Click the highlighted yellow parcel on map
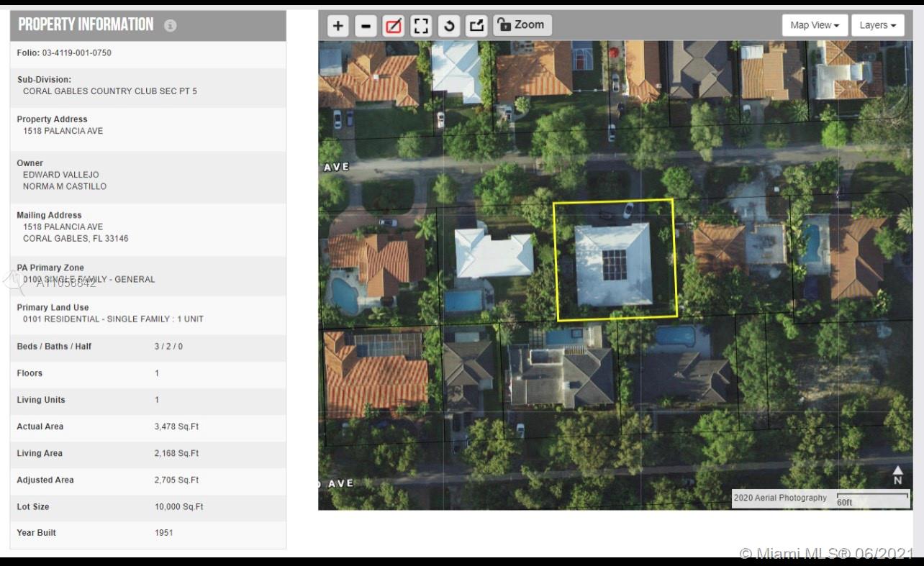The image size is (924, 566). [614, 260]
